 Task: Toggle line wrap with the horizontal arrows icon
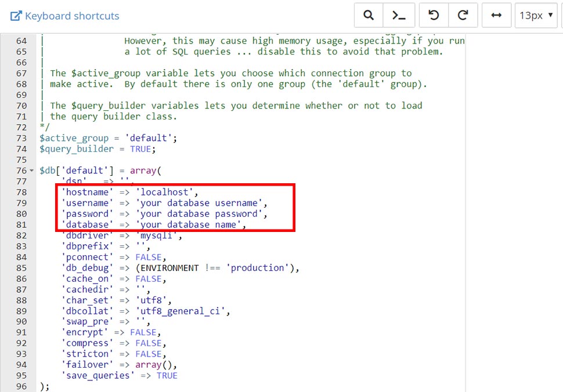[496, 16]
